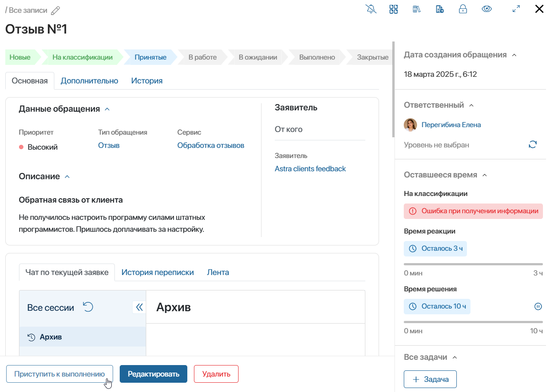Switch to the Дополнительно tab
Image resolution: width=550 pixels, height=392 pixels.
point(89,80)
